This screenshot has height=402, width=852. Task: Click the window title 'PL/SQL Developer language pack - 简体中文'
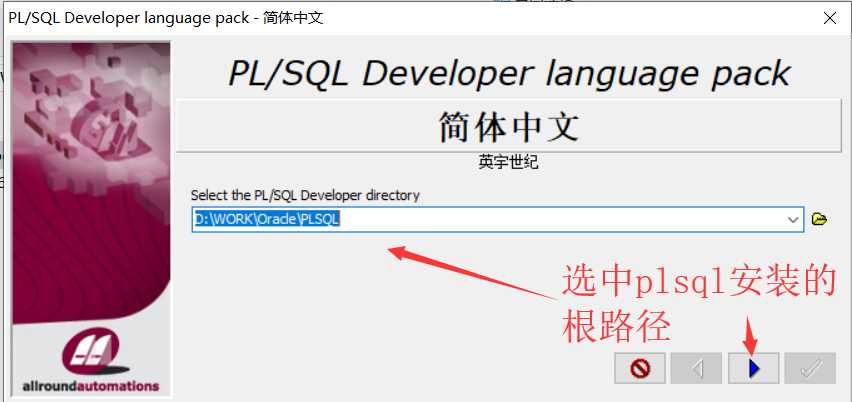click(x=166, y=18)
